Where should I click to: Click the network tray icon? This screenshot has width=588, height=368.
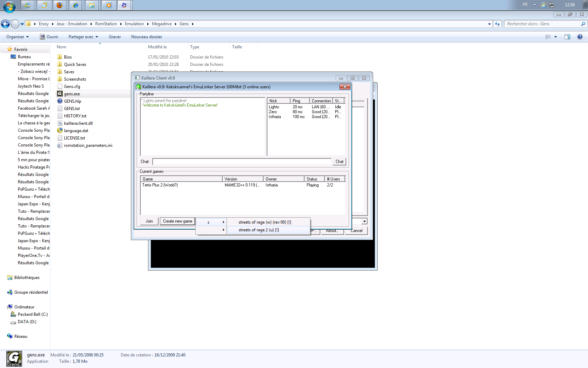coord(552,5)
